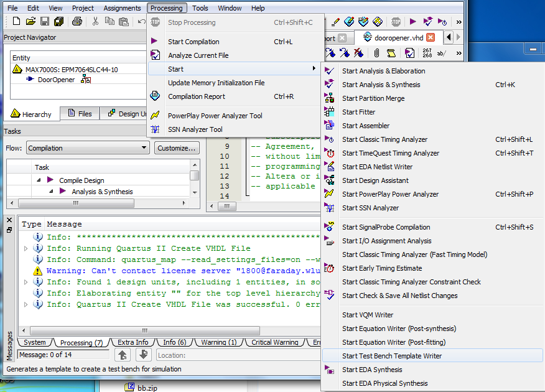Image resolution: width=545 pixels, height=392 pixels.
Task: Click the New file toolbar icon
Action: pyautogui.click(x=16, y=22)
